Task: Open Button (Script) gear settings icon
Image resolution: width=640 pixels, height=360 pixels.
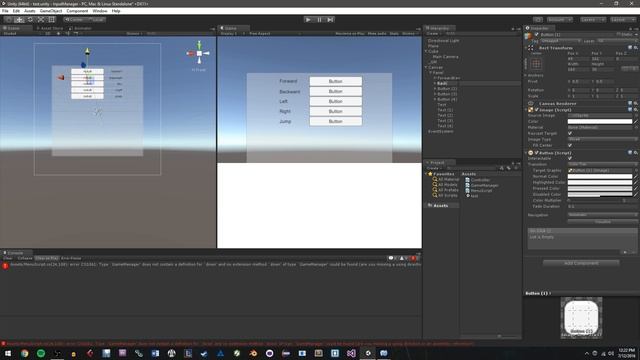Action: click(636, 153)
